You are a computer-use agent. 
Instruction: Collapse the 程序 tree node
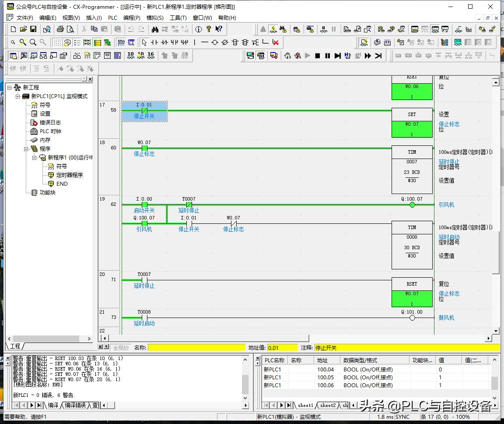pyautogui.click(x=26, y=148)
